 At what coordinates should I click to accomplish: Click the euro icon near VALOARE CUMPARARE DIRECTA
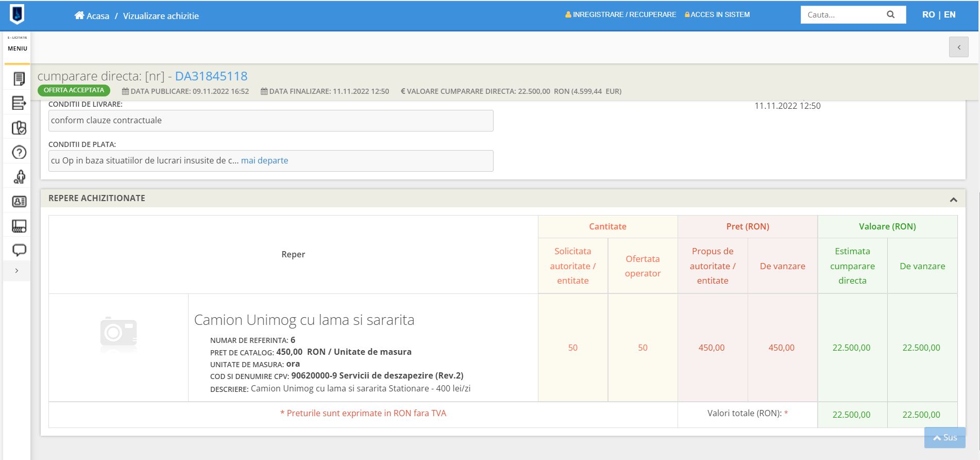[x=403, y=91]
